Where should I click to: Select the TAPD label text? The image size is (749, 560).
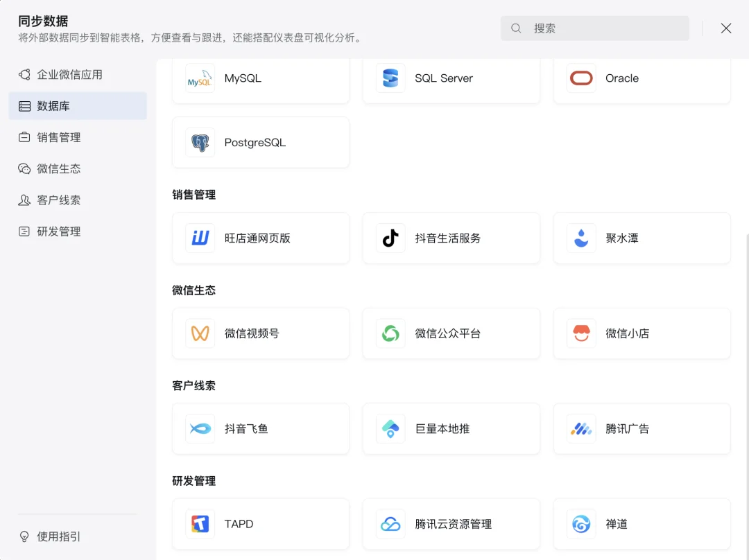click(x=239, y=524)
